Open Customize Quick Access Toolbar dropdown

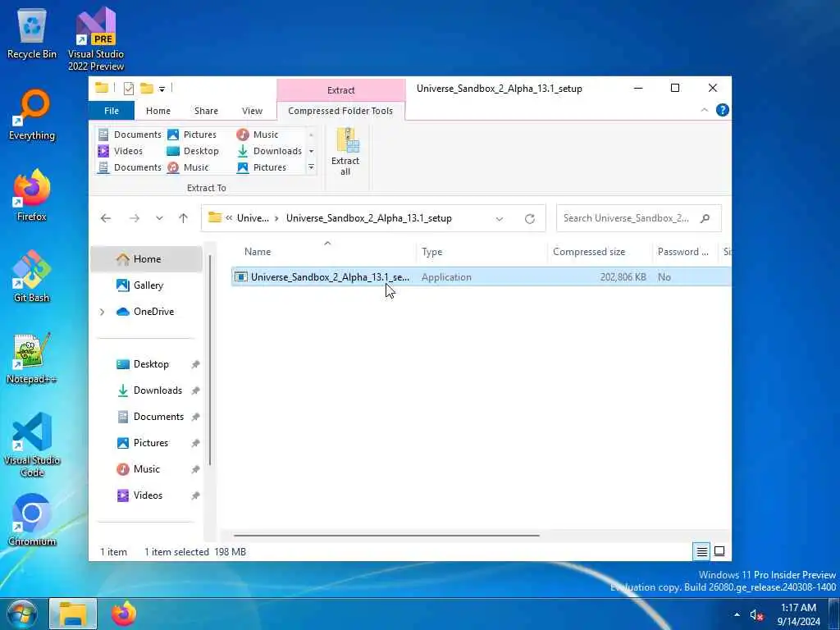tap(162, 89)
